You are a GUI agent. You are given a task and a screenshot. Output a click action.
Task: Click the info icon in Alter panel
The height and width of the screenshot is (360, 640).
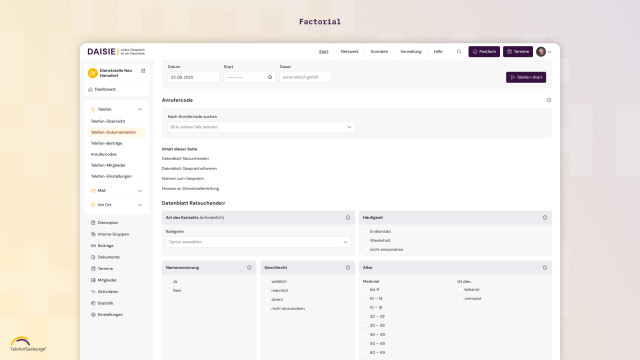click(x=545, y=268)
